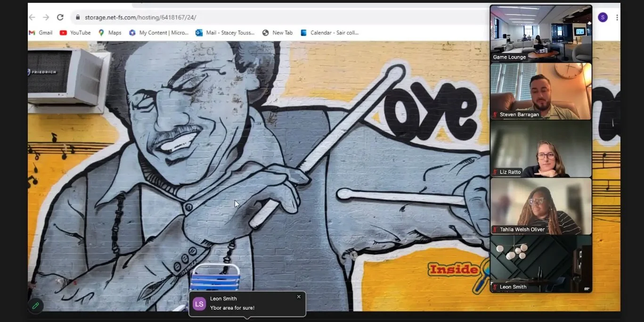Click the green pencil annotate button
Viewport: 644px width, 322px height.
[x=35, y=306]
